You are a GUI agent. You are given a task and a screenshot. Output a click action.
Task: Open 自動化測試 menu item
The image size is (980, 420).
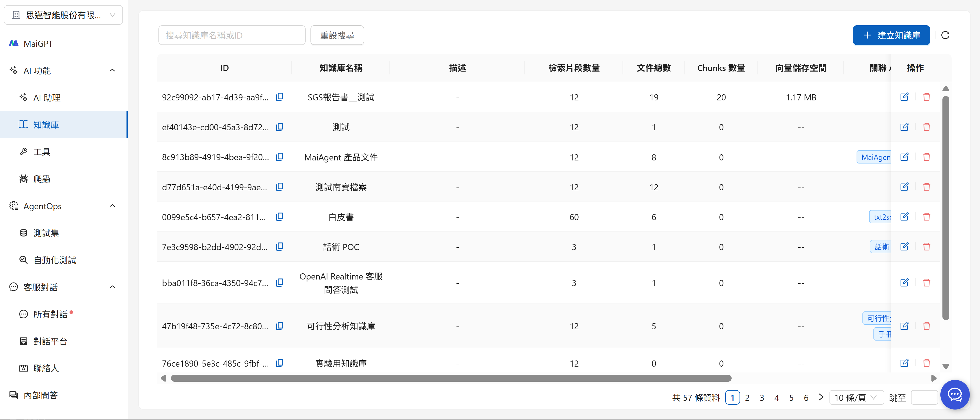pyautogui.click(x=54, y=260)
